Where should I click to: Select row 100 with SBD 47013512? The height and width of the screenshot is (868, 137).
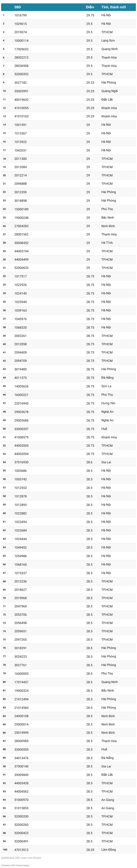click(x=68, y=849)
